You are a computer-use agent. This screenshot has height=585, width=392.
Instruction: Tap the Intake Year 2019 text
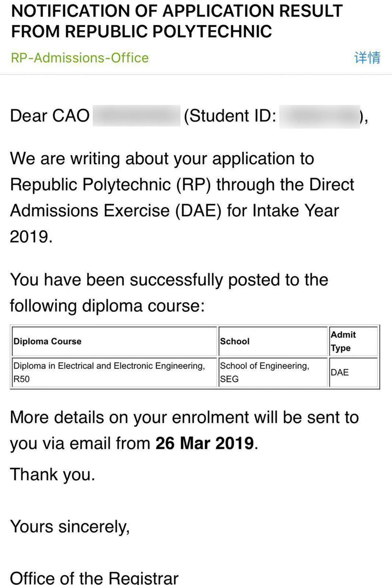pyautogui.click(x=174, y=223)
